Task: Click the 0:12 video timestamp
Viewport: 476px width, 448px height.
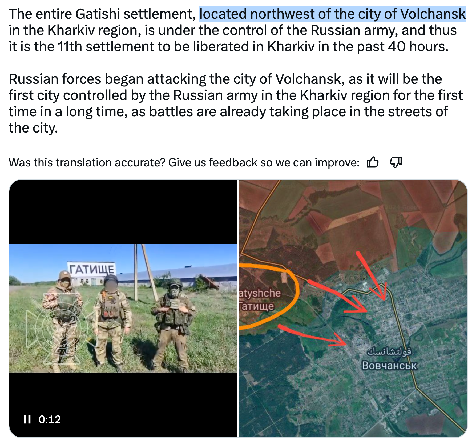Action: coord(50,419)
